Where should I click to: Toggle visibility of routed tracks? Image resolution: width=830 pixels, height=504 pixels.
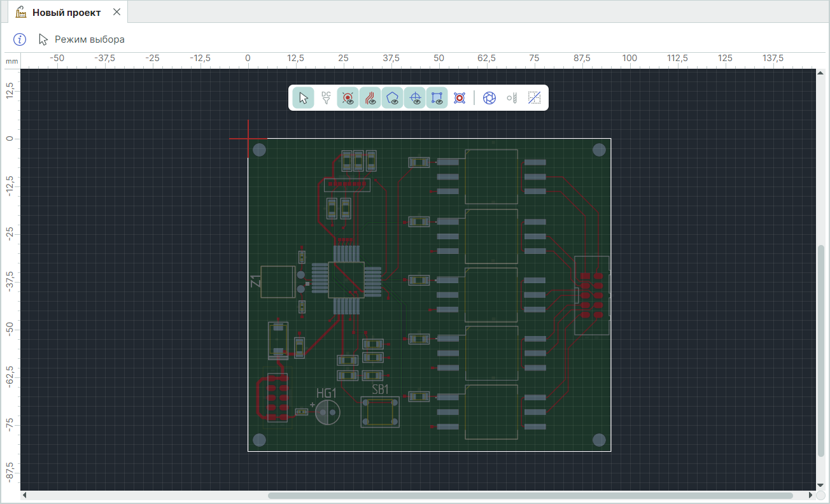click(370, 98)
